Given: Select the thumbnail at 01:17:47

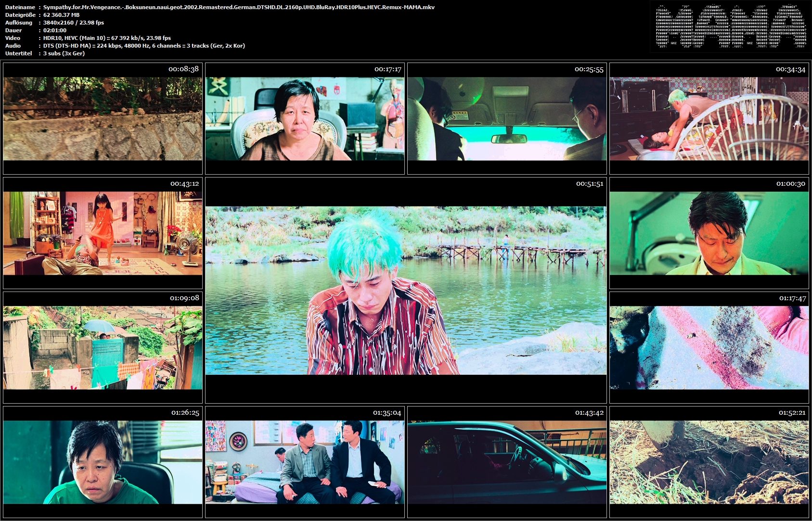Looking at the screenshot, I should tap(709, 347).
